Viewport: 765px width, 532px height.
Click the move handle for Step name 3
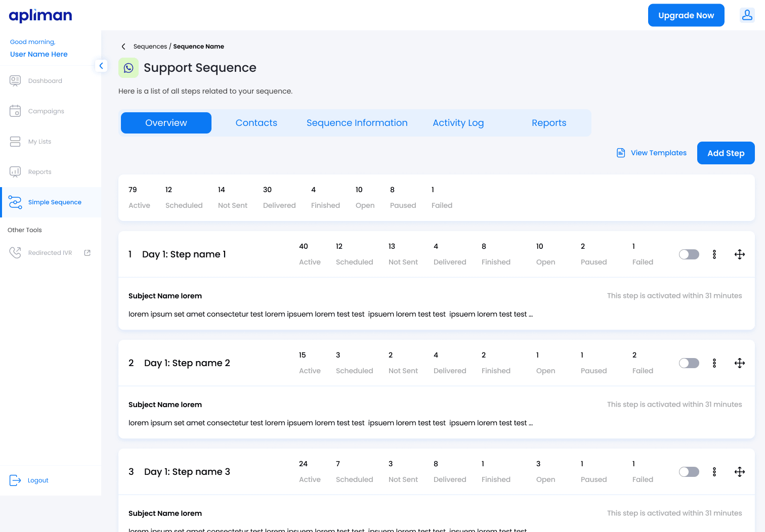point(740,472)
